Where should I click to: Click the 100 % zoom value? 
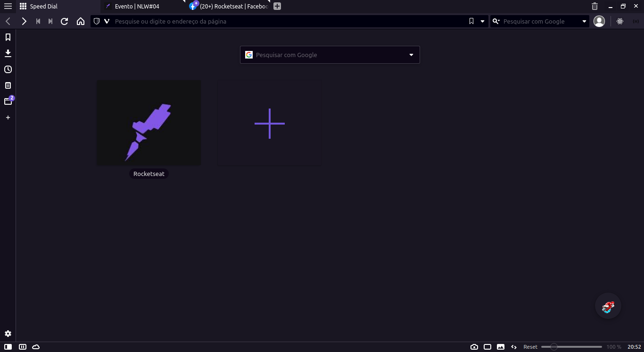614,347
